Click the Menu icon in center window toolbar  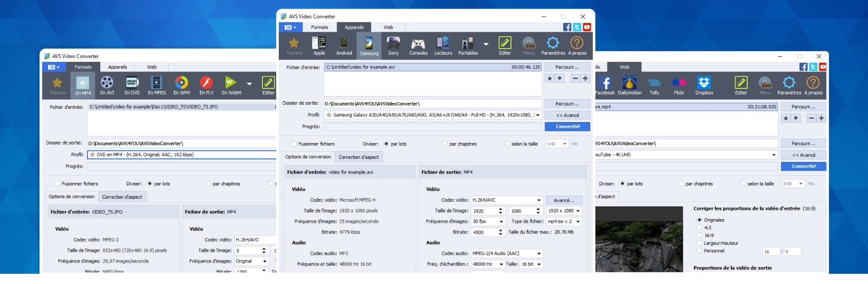[x=529, y=45]
